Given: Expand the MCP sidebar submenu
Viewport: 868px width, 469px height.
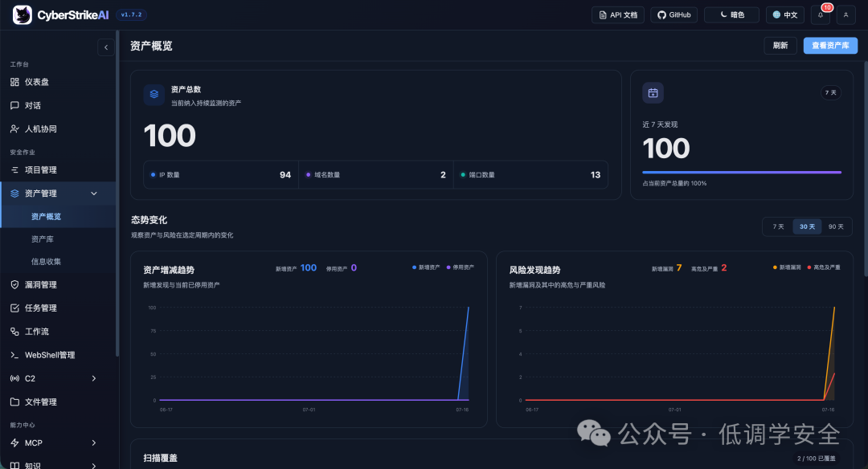Looking at the screenshot, I should [x=94, y=443].
